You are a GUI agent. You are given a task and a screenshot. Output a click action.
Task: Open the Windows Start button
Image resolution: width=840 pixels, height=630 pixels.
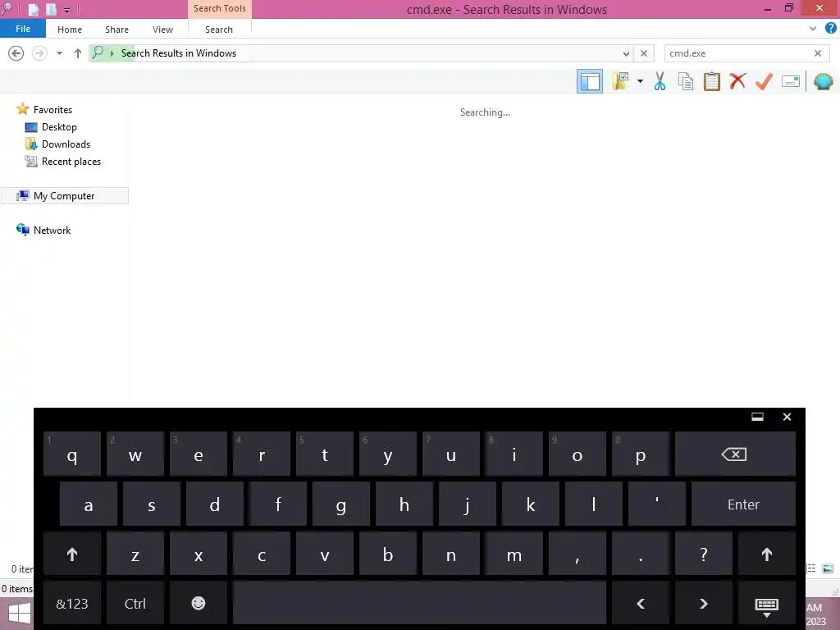(x=18, y=614)
